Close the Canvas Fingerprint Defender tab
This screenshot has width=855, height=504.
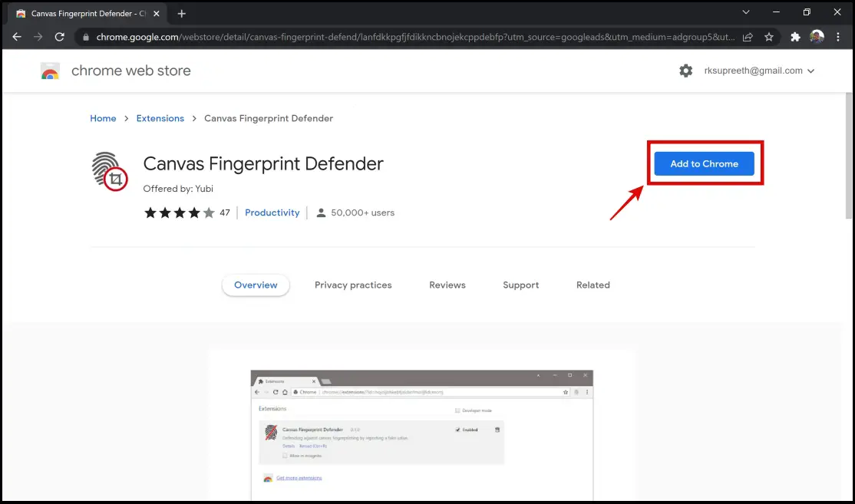(157, 14)
